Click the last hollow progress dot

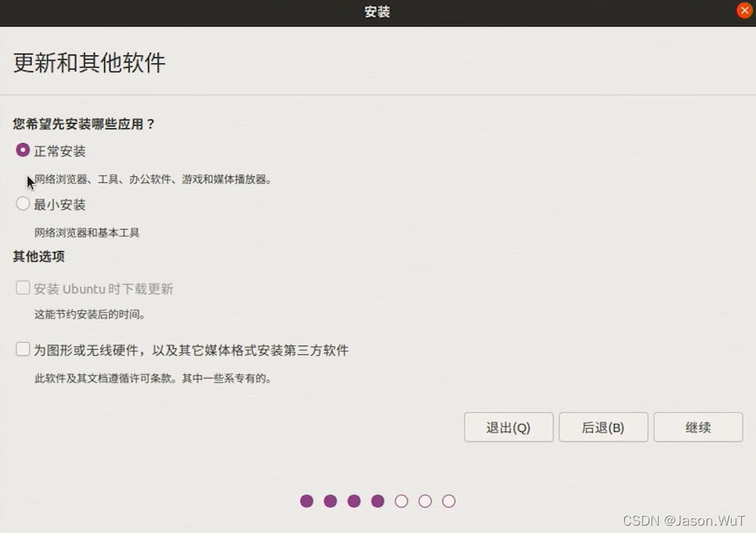click(448, 501)
